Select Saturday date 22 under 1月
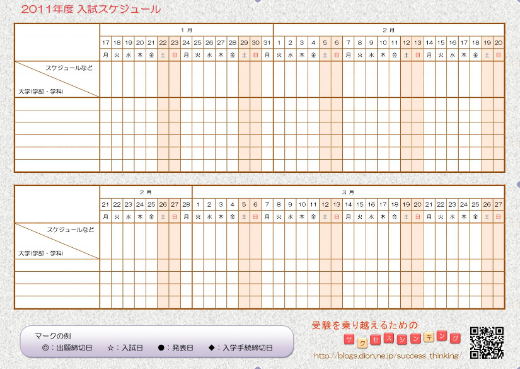The image size is (520, 369). (x=163, y=42)
